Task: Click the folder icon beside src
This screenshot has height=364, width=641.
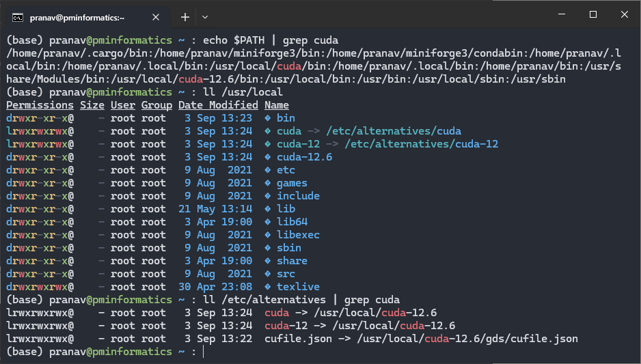Action: 267,274
